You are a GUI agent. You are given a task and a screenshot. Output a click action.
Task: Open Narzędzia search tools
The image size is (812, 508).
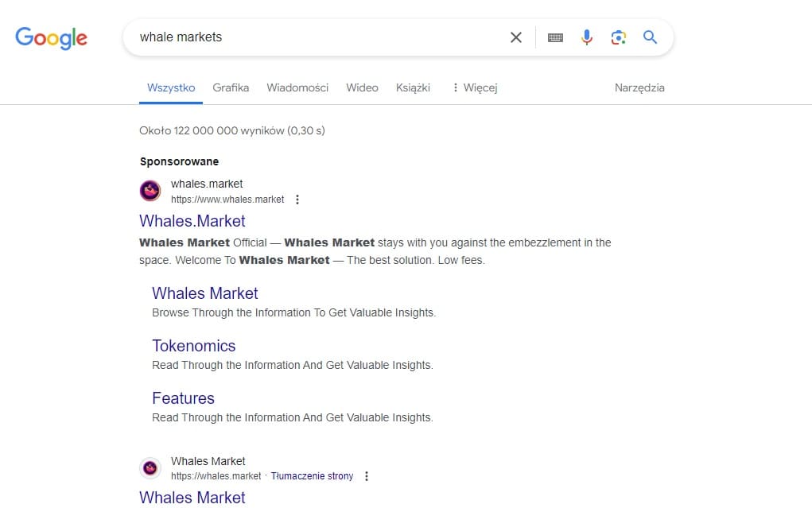(639, 87)
